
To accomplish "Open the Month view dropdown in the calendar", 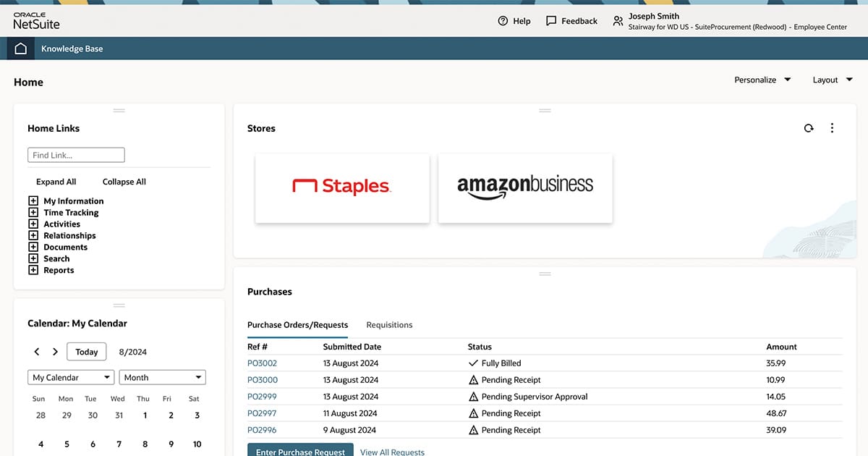I will coord(162,376).
